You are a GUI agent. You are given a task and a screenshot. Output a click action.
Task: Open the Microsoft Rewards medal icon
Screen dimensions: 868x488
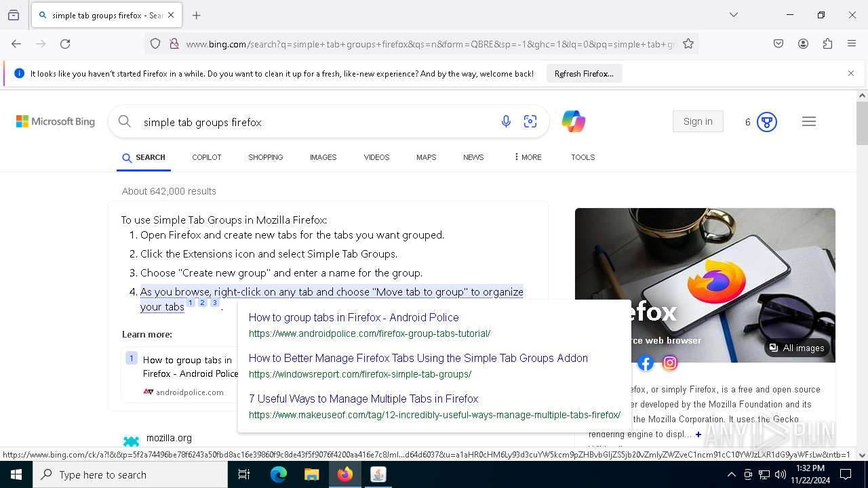point(766,122)
